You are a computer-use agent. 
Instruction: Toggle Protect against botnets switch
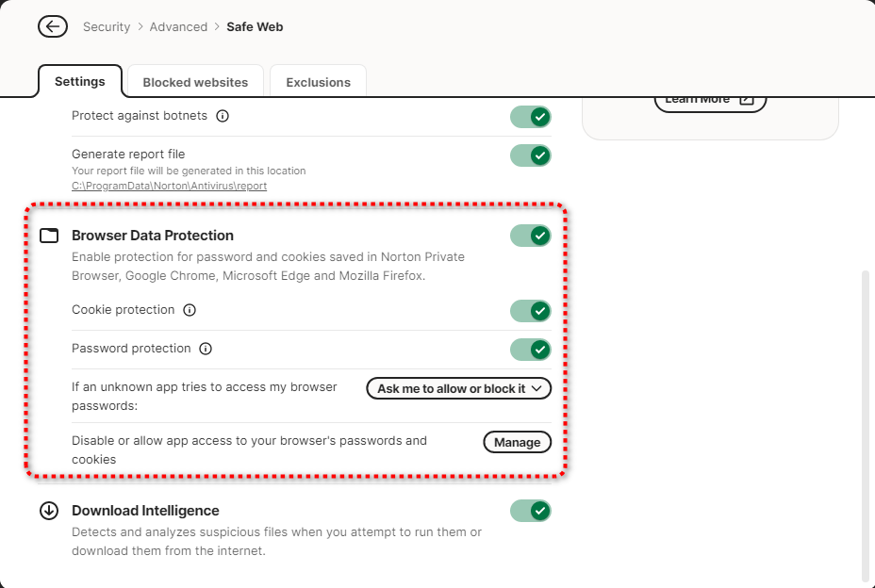point(531,117)
